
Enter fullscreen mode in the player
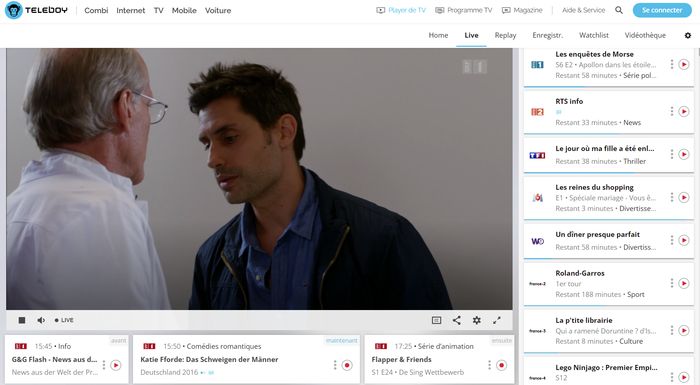pos(497,320)
